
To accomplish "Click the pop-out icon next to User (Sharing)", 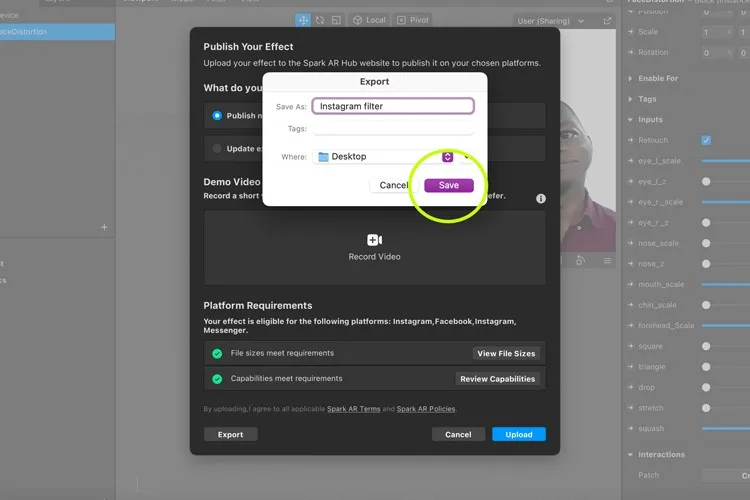I will [x=607, y=20].
